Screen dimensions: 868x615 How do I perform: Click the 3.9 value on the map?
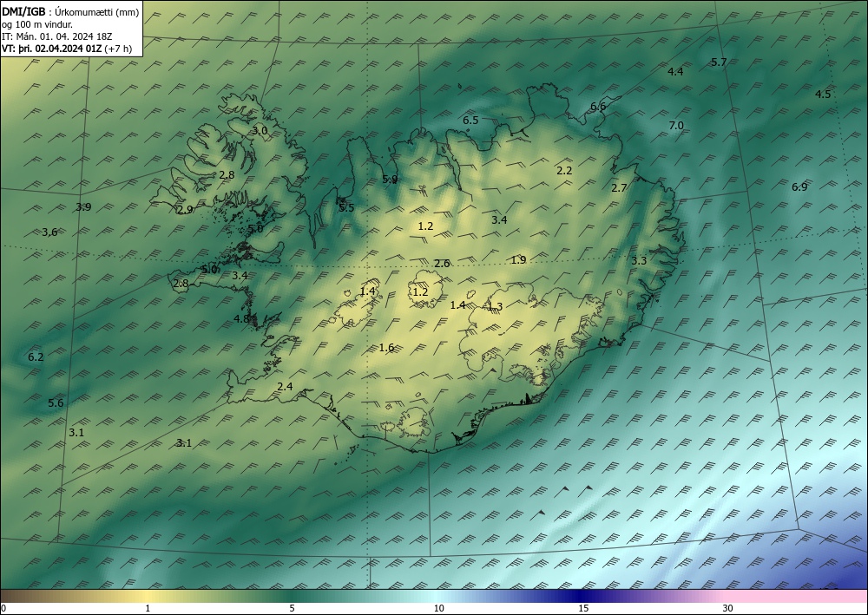pyautogui.click(x=83, y=207)
